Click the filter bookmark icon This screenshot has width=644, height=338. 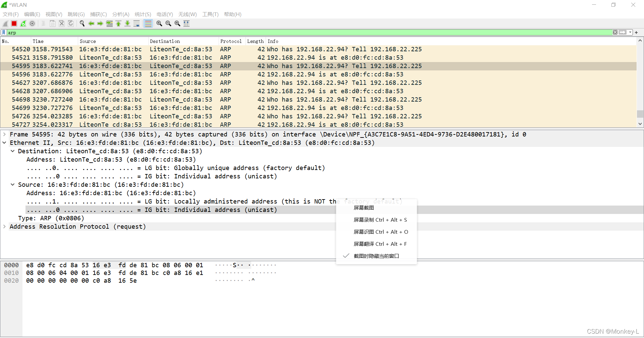point(4,33)
